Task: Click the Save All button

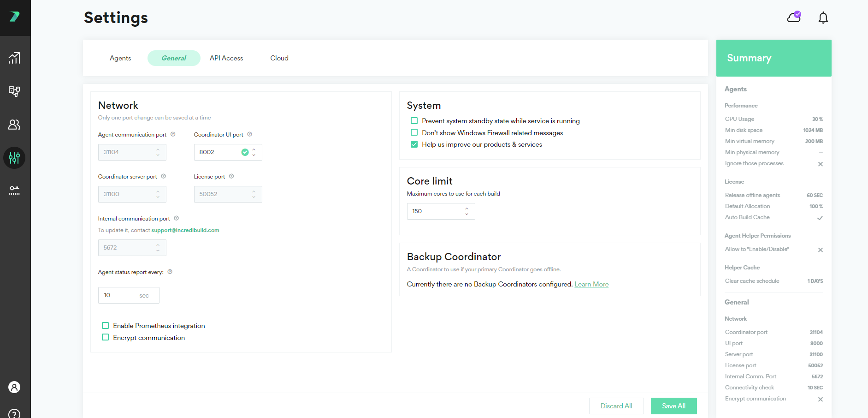Action: (673, 406)
